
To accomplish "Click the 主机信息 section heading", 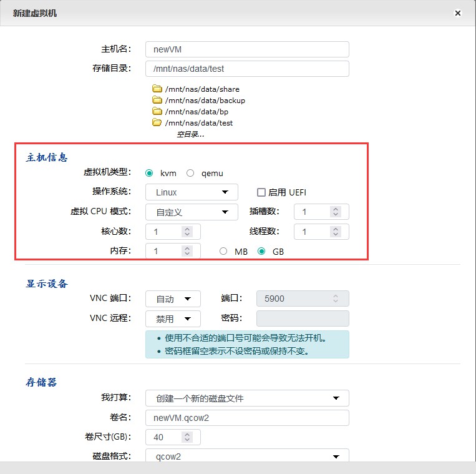I will (47, 157).
